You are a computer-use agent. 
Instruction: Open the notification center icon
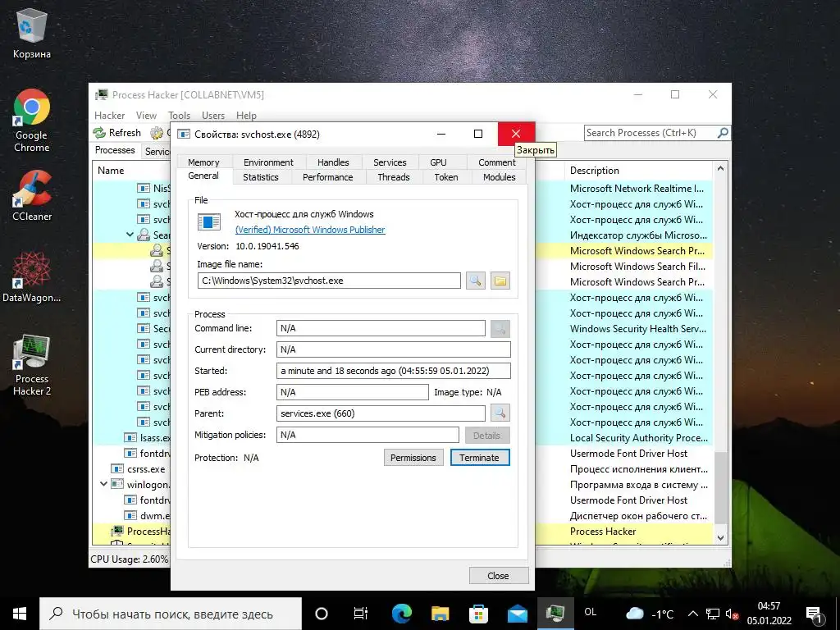[x=815, y=614]
